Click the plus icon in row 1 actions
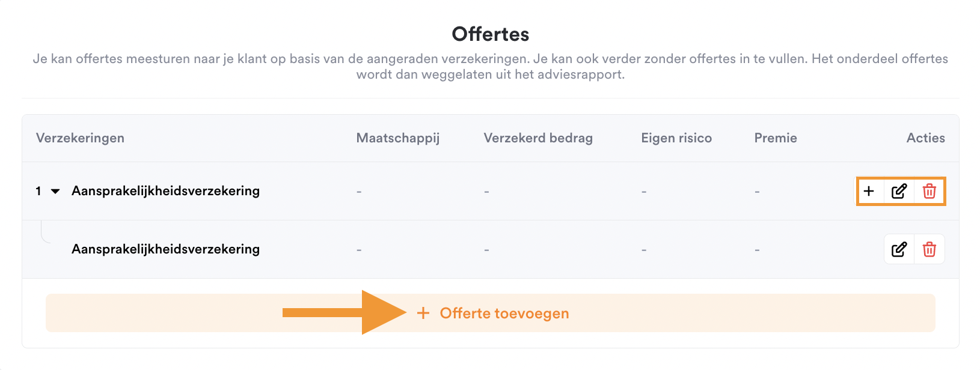The height and width of the screenshot is (370, 980). point(869,191)
